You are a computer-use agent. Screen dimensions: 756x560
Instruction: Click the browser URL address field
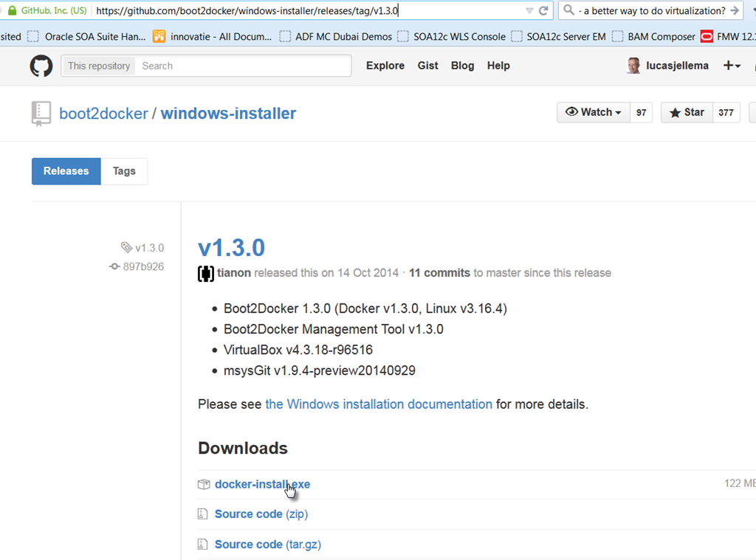coord(309,10)
